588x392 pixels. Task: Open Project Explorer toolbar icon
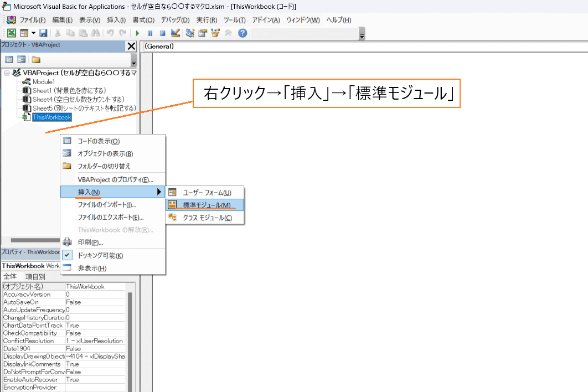click(190, 33)
